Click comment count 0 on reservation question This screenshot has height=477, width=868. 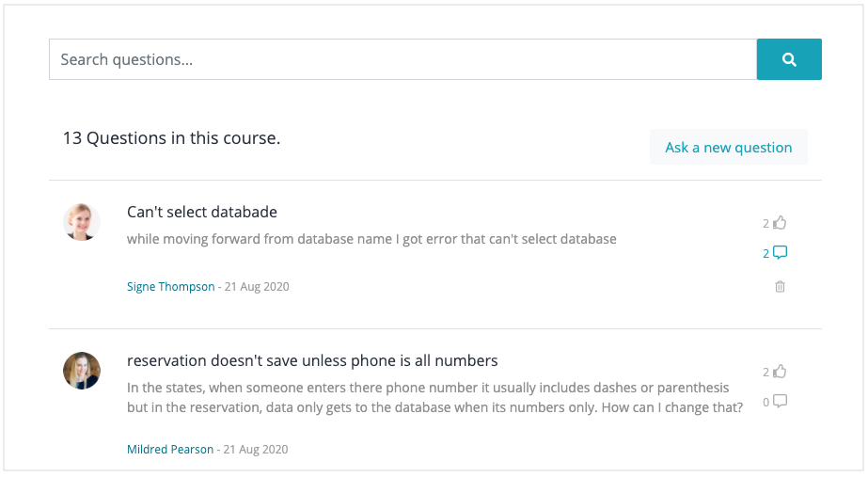click(766, 403)
